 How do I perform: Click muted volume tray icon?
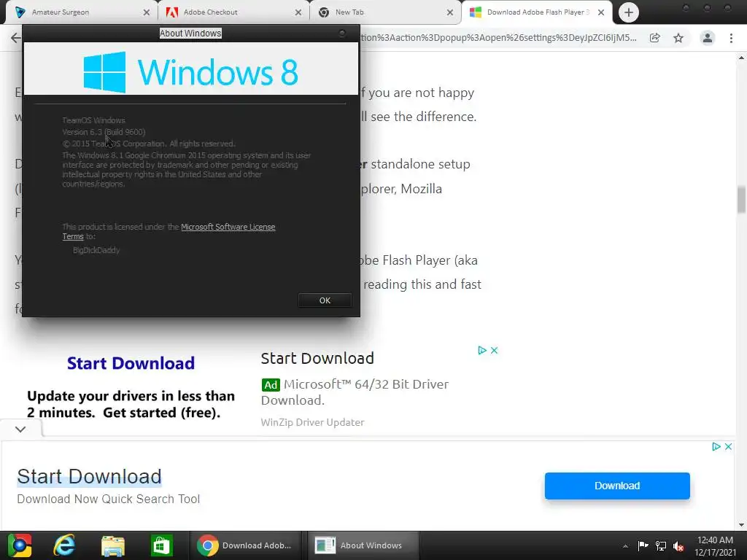click(678, 546)
